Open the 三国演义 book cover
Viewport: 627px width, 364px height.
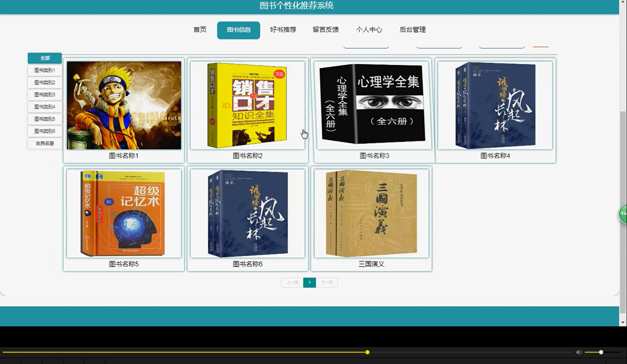[x=371, y=213]
